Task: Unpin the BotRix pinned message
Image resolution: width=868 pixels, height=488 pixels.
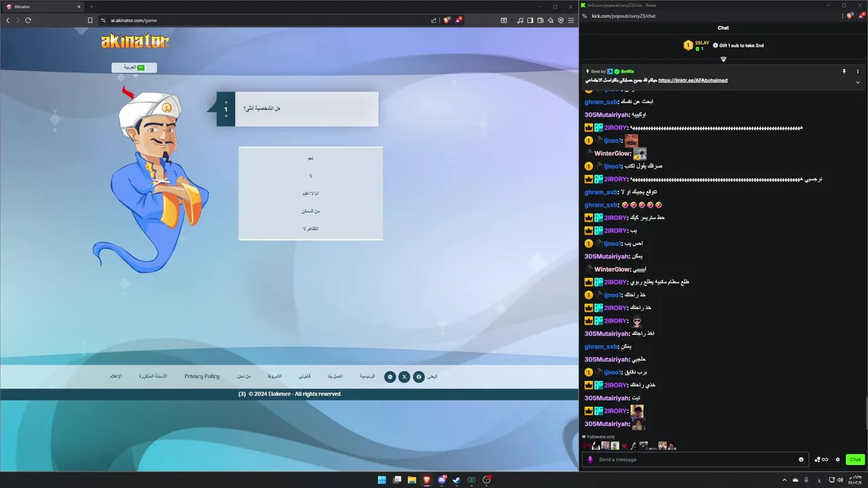Action: [x=844, y=71]
